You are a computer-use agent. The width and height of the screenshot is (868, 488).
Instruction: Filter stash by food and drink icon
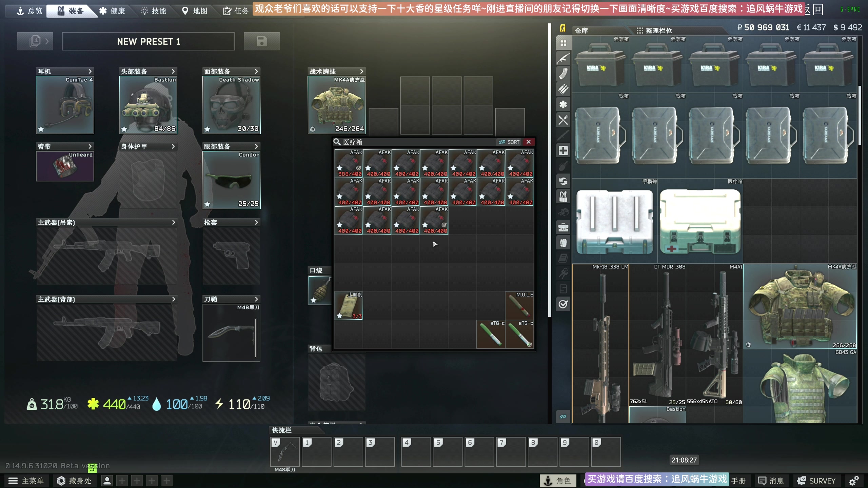tap(563, 120)
